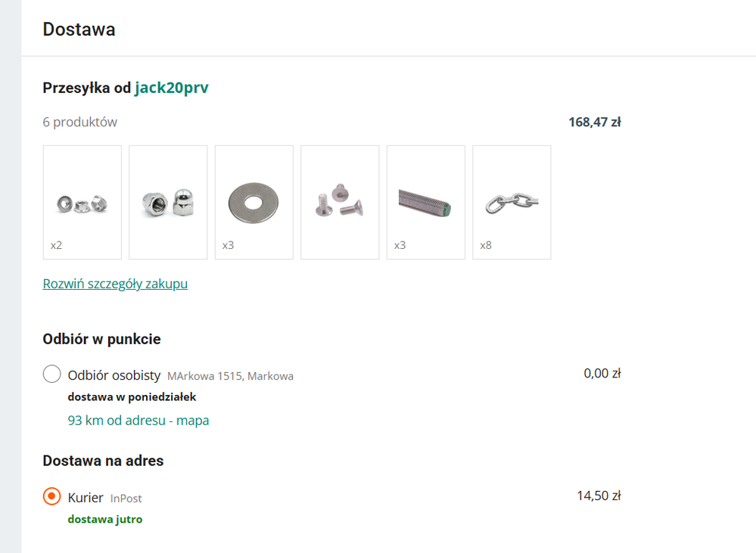
Task: Open seller profile jack20prv
Action: pyautogui.click(x=172, y=88)
